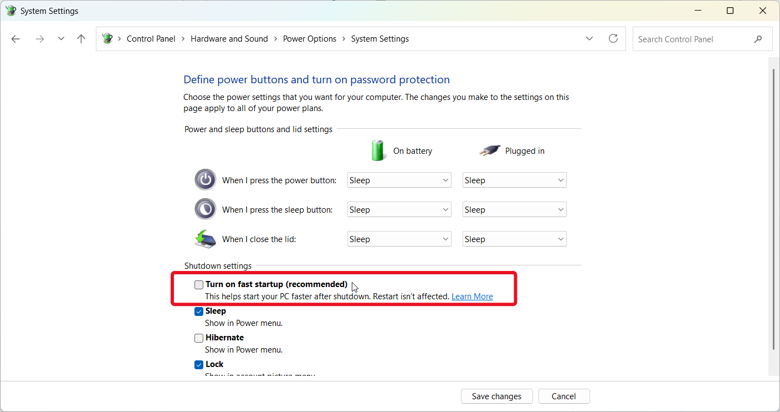Click 'When I close the lid:' label
This screenshot has height=412, width=780.
[x=259, y=239]
